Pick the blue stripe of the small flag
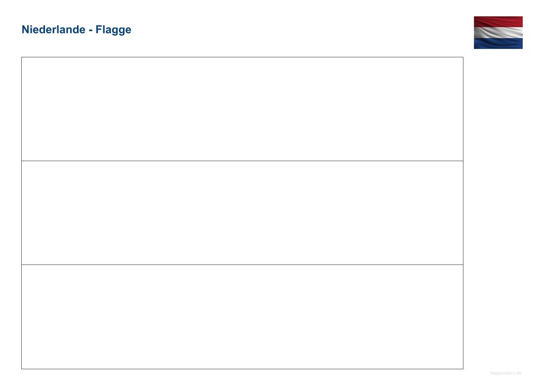 coord(498,44)
